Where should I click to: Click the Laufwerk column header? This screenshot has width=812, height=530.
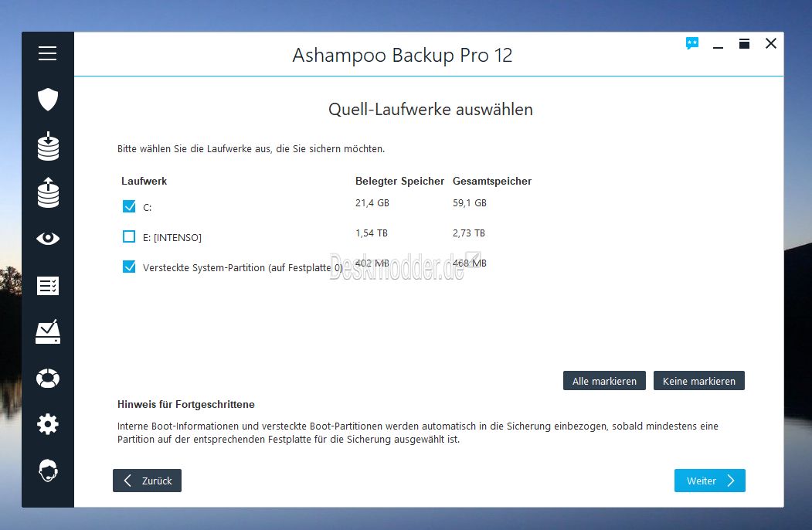coord(144,181)
